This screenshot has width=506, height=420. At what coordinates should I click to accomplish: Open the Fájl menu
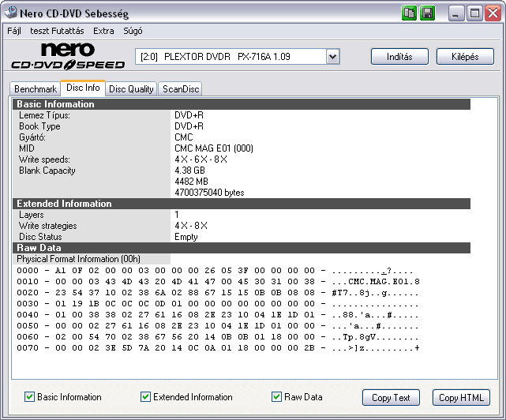(14, 31)
